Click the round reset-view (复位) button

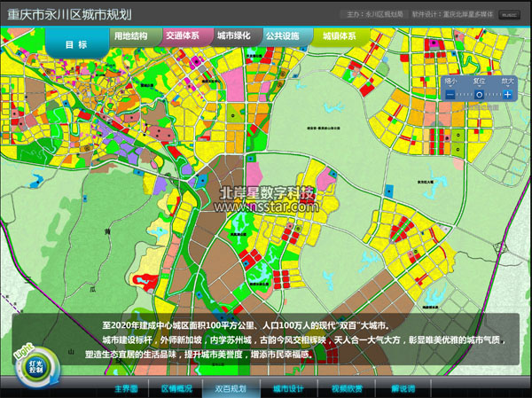point(480,93)
